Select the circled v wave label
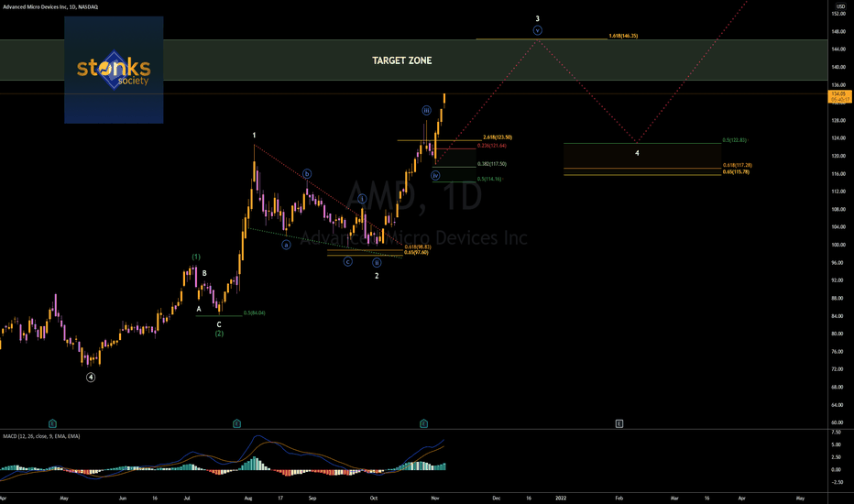The height and width of the screenshot is (504, 854). pos(538,30)
